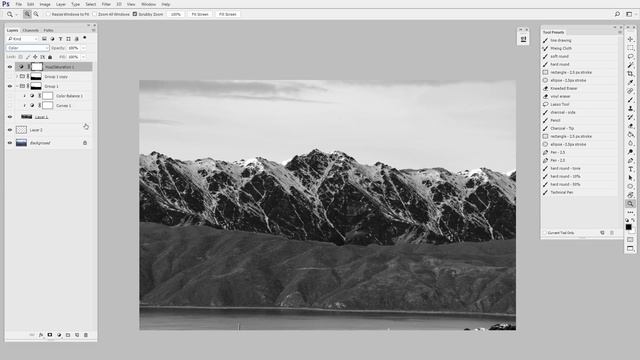The height and width of the screenshot is (360, 640).
Task: Enable Current Tool Only checkbox
Action: (x=545, y=233)
